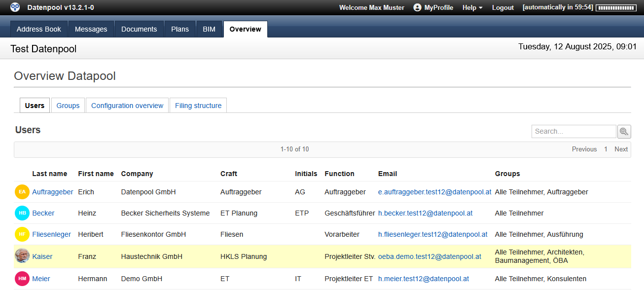Open the Configuration overview tab
Screen dimensions: 644x290
pyautogui.click(x=127, y=106)
